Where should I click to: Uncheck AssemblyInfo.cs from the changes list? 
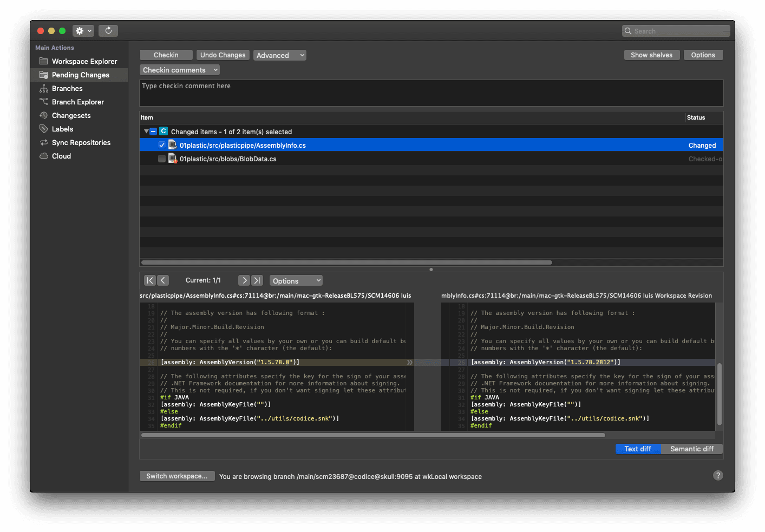[162, 145]
